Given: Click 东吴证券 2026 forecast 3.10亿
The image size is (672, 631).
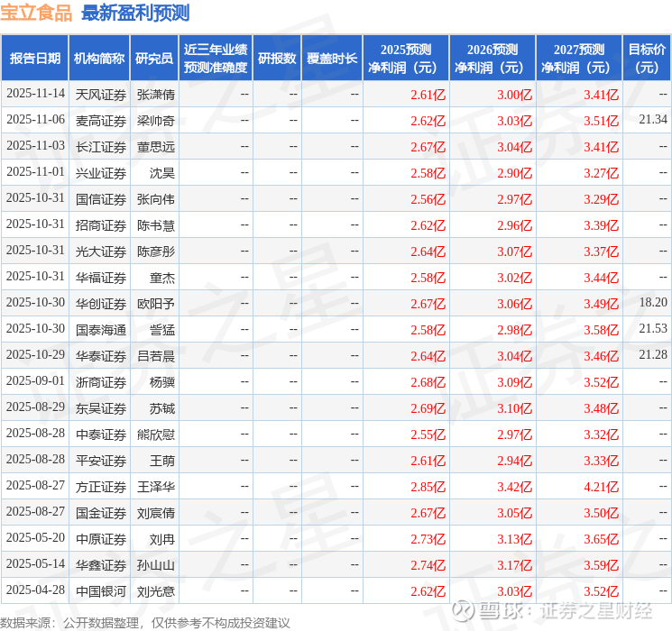Looking at the screenshot, I should click(x=514, y=408).
